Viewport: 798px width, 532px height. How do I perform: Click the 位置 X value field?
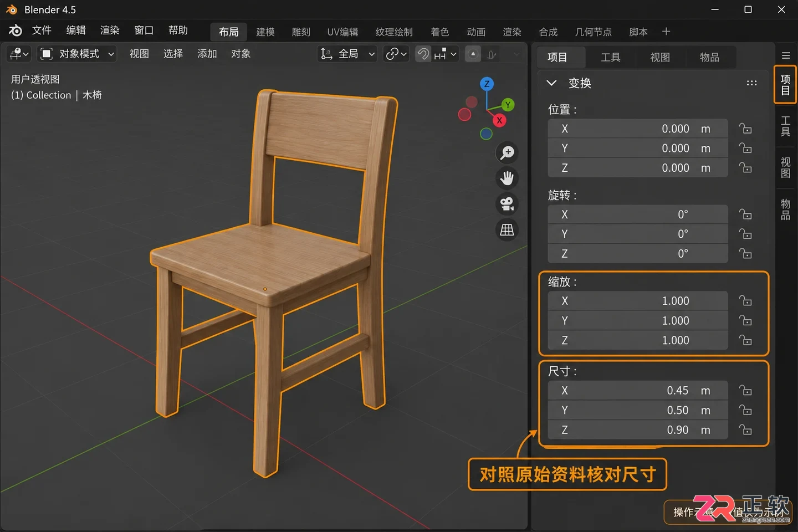click(638, 129)
